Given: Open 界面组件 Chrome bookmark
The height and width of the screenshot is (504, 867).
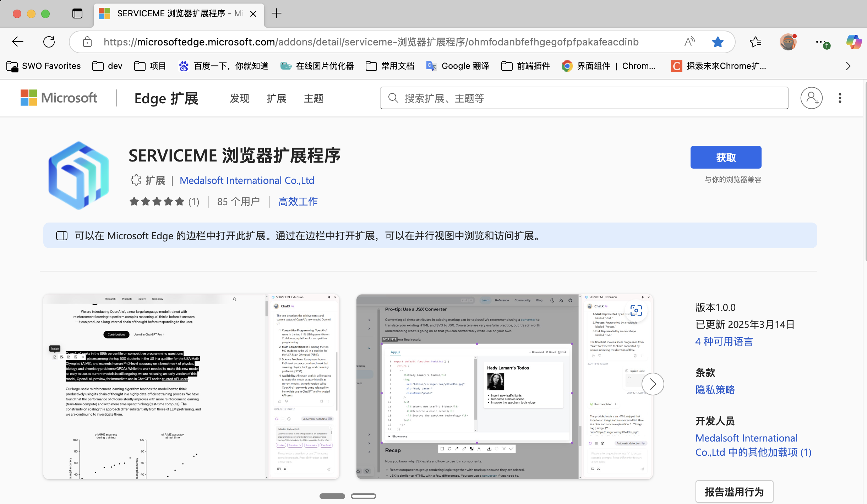Looking at the screenshot, I should pos(608,66).
